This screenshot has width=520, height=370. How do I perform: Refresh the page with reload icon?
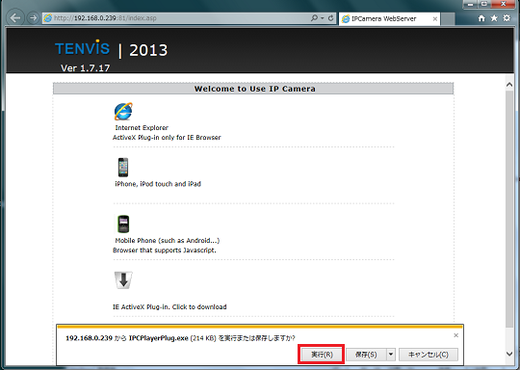[x=331, y=18]
